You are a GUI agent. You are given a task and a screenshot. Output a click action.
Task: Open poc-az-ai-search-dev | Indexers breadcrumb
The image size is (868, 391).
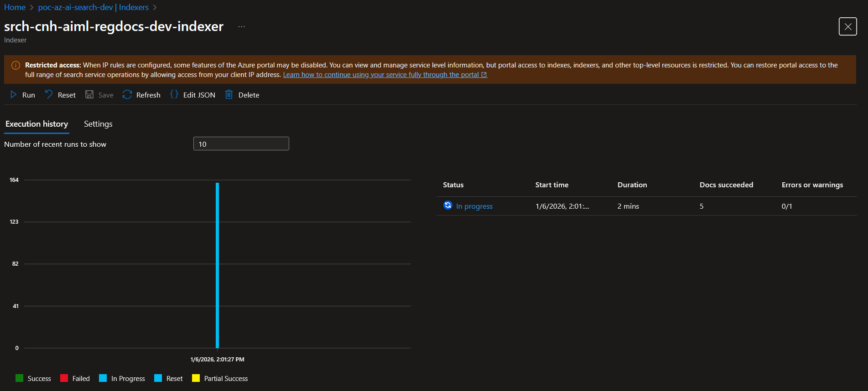(94, 7)
